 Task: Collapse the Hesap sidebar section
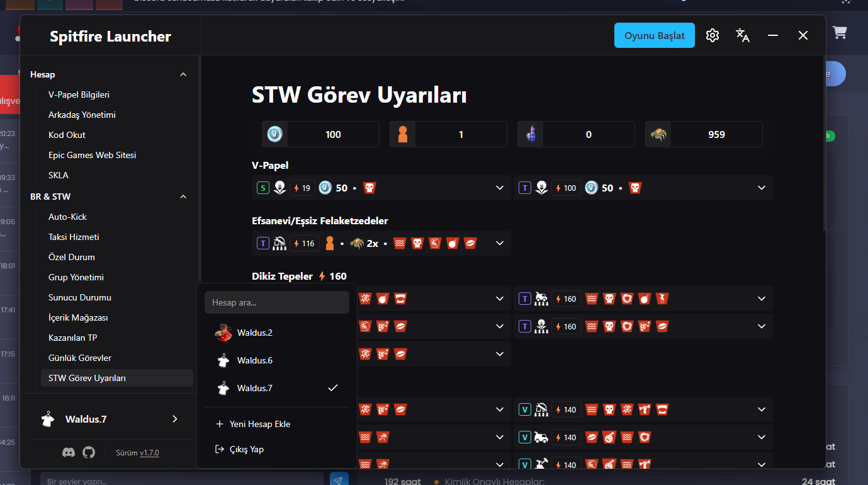pyautogui.click(x=183, y=74)
